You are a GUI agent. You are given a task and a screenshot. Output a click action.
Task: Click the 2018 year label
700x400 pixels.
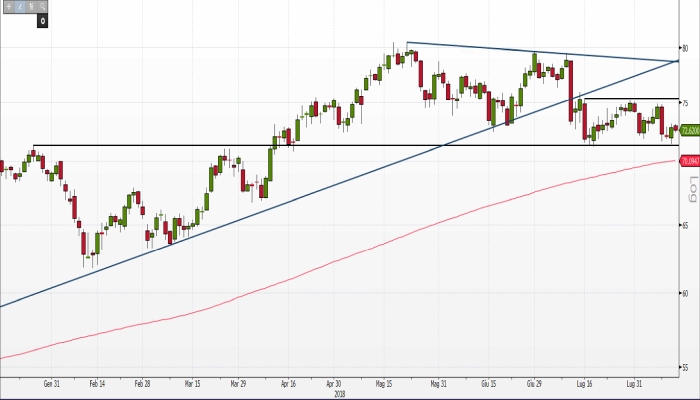[338, 393]
